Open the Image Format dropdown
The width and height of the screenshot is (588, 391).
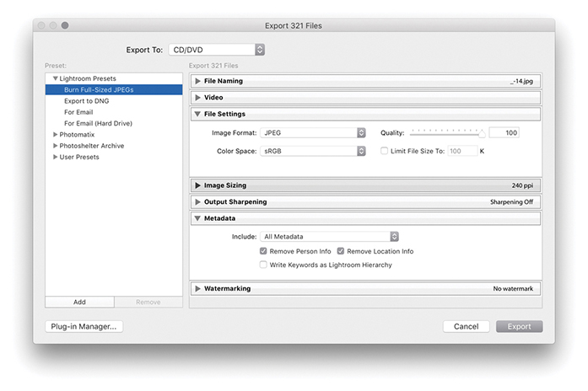(312, 132)
